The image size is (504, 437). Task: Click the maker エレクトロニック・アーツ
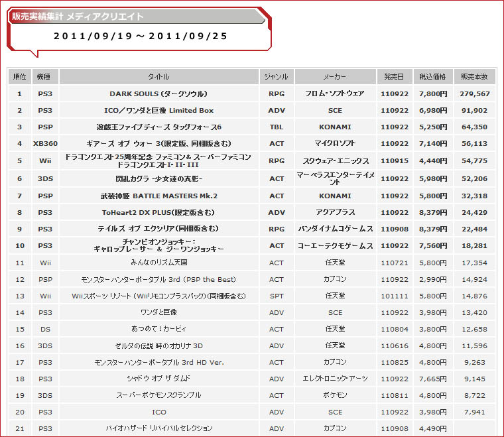point(335,379)
